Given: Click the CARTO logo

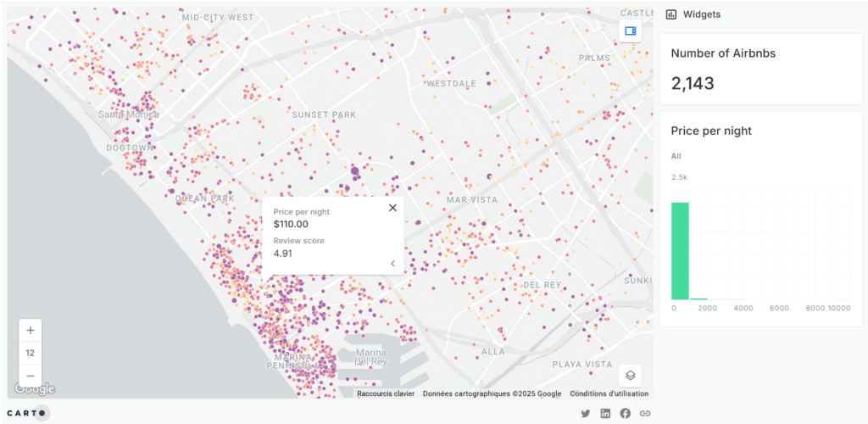Looking at the screenshot, I should [28, 413].
